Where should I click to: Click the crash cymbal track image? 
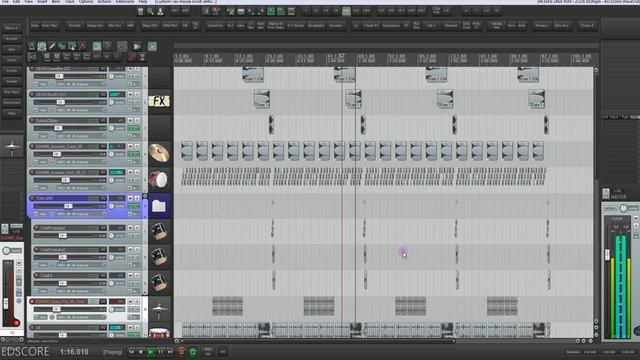(159, 153)
